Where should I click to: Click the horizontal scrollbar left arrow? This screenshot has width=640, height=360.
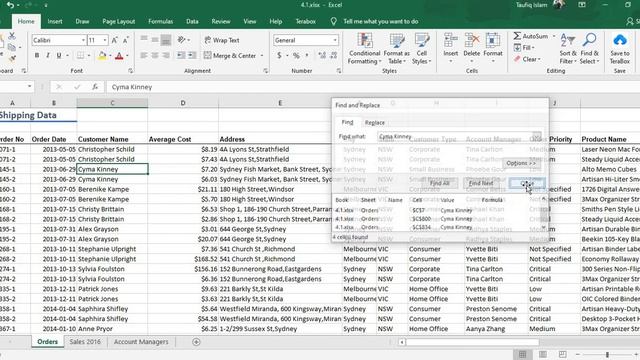coord(402,342)
